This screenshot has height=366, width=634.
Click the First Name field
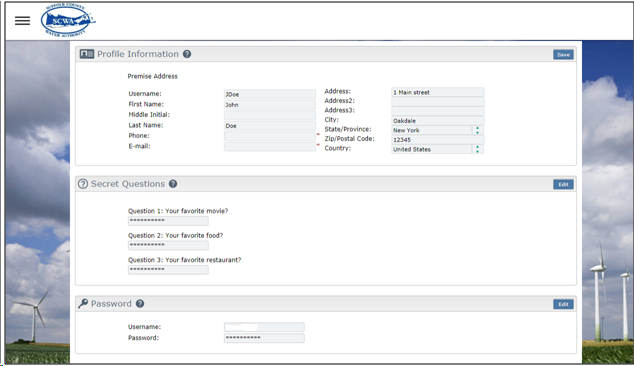(x=270, y=105)
